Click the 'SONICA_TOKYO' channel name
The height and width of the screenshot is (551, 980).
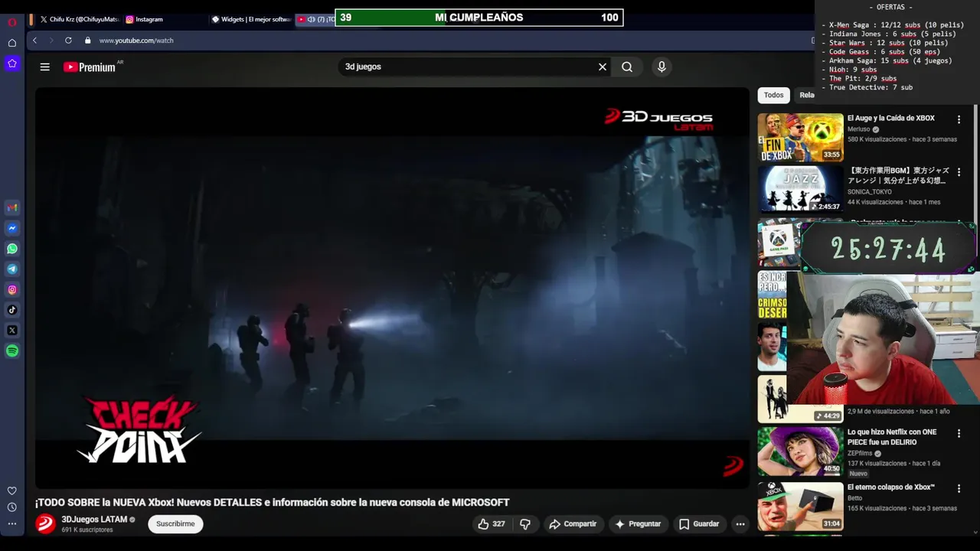[869, 192]
